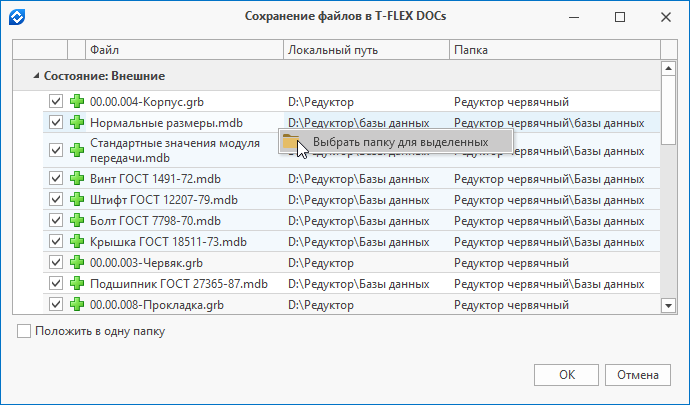Enable the Положить в одну папку checkbox
Screen dimensions: 690x405
(x=24, y=331)
